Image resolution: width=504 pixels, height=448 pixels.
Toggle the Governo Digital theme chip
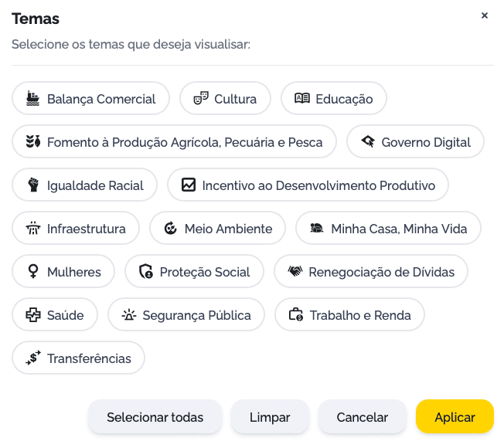click(415, 142)
